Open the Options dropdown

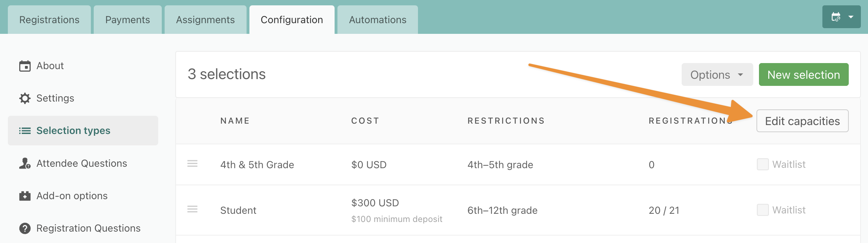(x=717, y=74)
